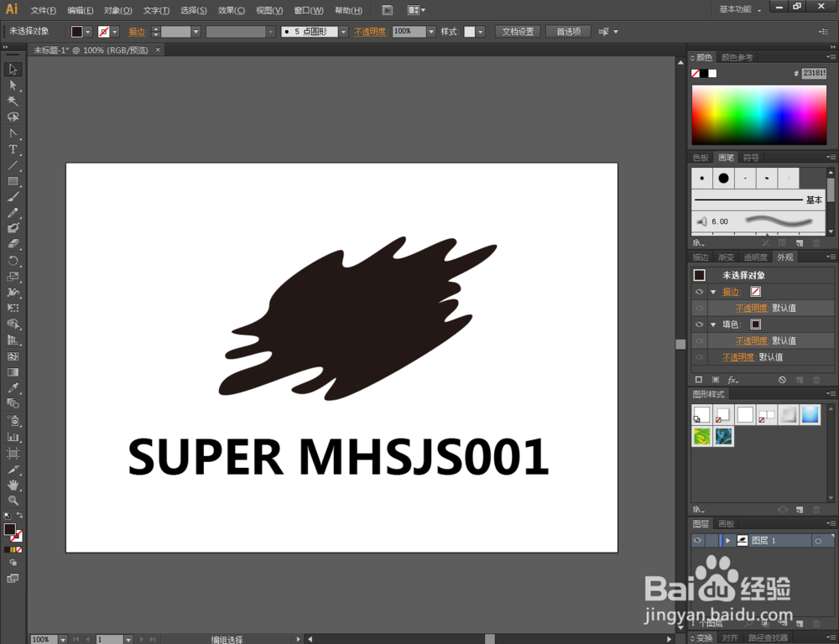The image size is (839, 644).
Task: Select the Artboard tool
Action: coord(13,454)
